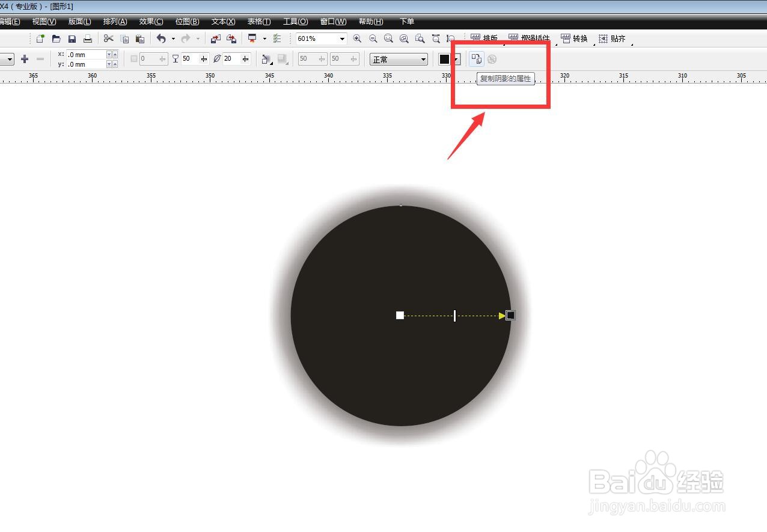Save the document with the floppy icon
This screenshot has width=767, height=532.
tap(72, 38)
